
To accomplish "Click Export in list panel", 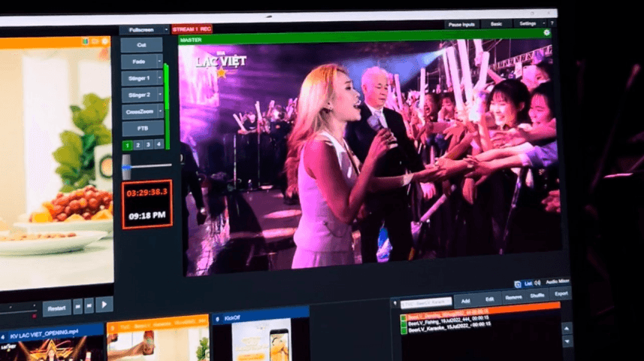I will 561,293.
